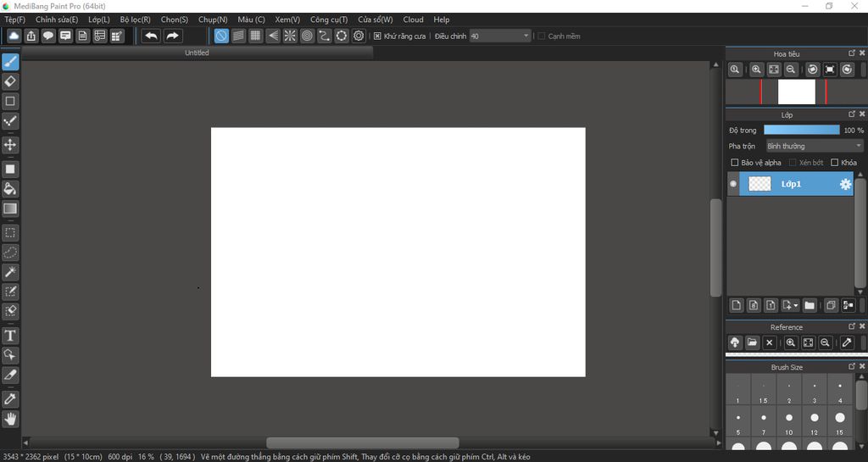Screen dimensions: 868x462
Task: Select brush size 10
Action: (x=789, y=421)
